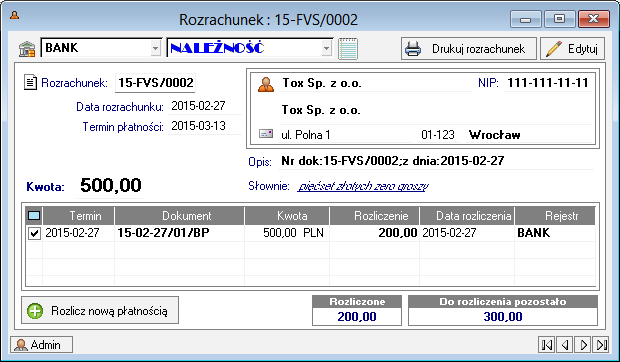Click Termin płatności value 2015-03-13

[x=198, y=126]
